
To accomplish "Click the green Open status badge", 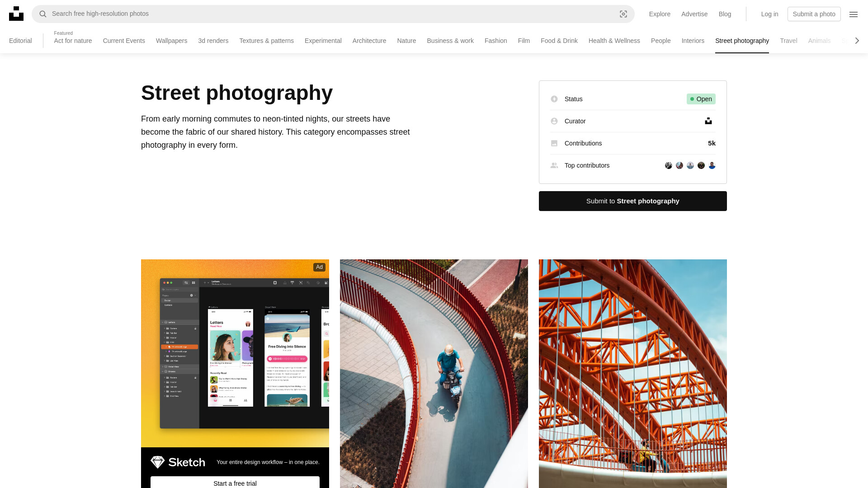I will (701, 99).
